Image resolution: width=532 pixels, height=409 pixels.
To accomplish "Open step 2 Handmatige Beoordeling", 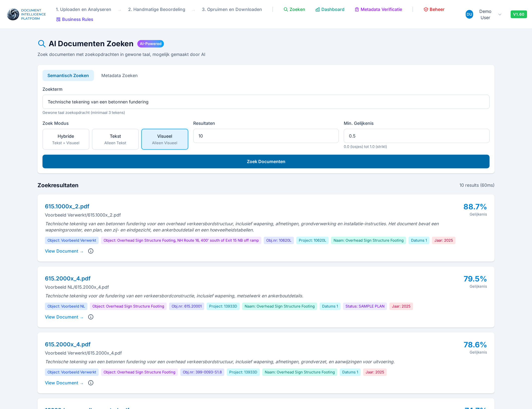I will pos(157,9).
